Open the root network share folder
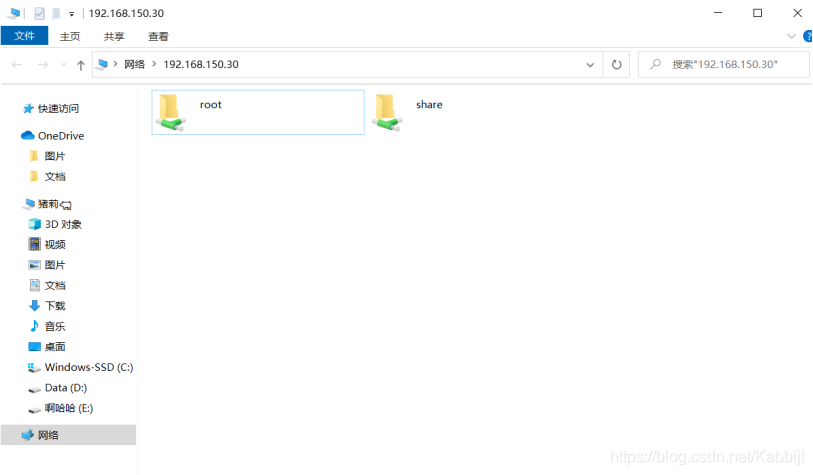The height and width of the screenshot is (475, 813). click(258, 112)
